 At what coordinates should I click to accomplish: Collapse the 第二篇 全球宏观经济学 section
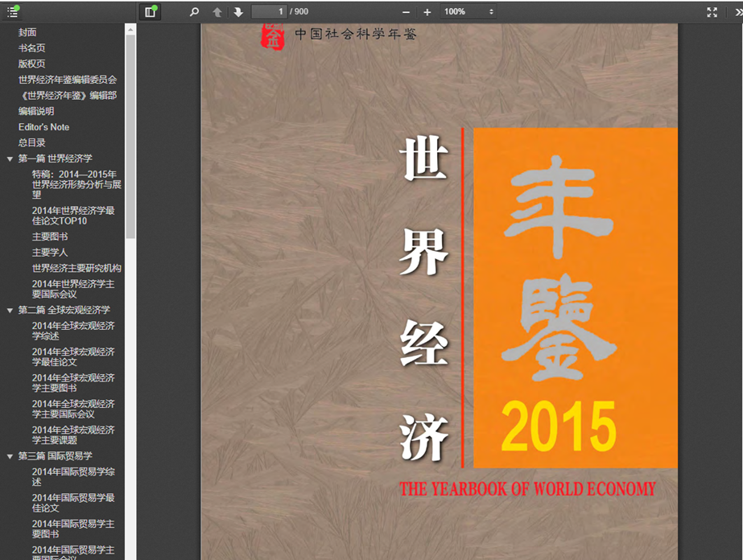10,311
